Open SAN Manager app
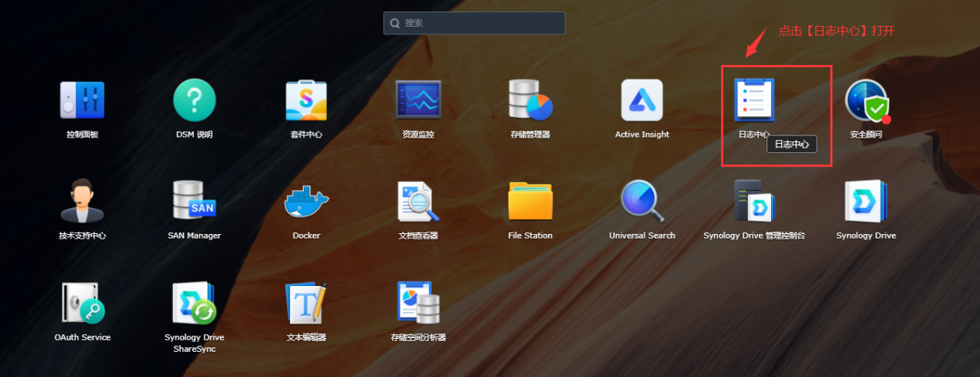Viewport: 980px width, 377px height. coord(194,201)
